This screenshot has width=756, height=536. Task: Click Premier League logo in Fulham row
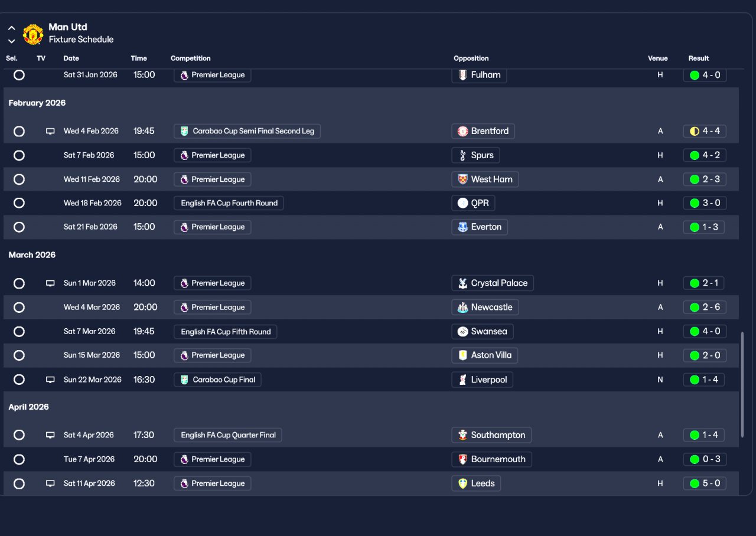point(184,75)
